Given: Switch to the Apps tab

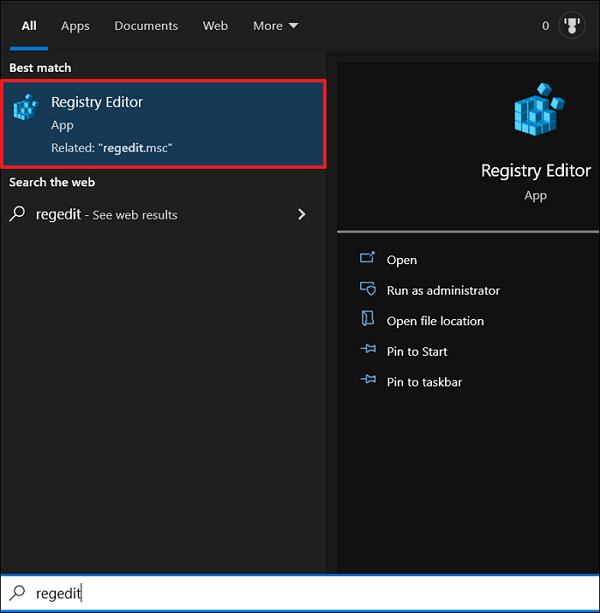Looking at the screenshot, I should pos(75,26).
